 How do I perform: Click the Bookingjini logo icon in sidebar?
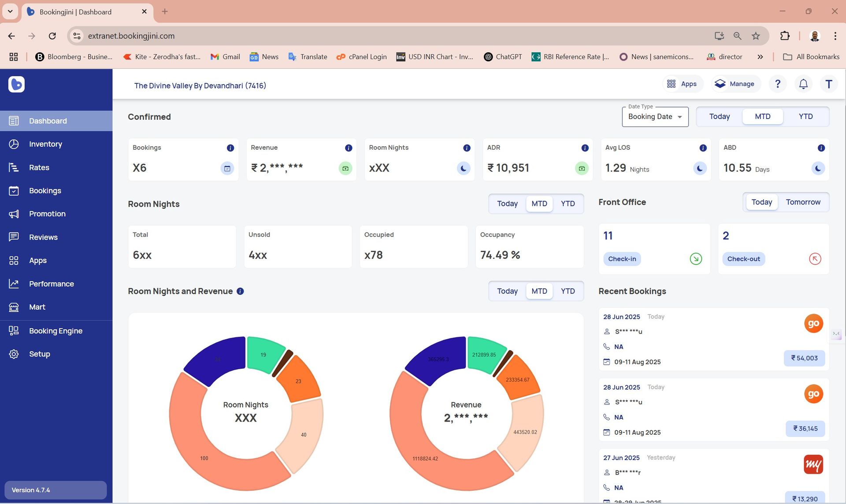pyautogui.click(x=16, y=84)
